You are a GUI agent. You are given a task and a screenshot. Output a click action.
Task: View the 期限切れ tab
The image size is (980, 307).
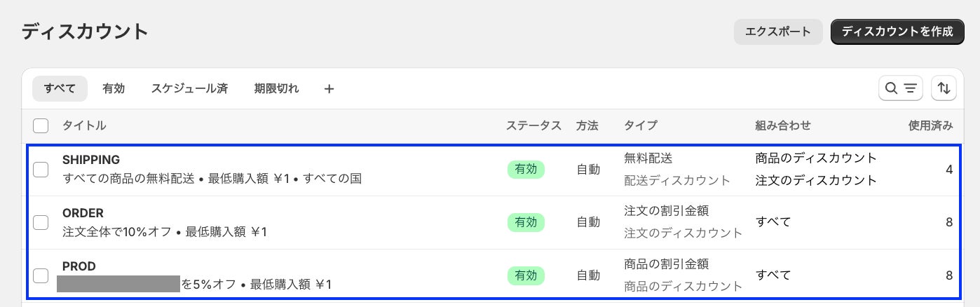point(276,89)
